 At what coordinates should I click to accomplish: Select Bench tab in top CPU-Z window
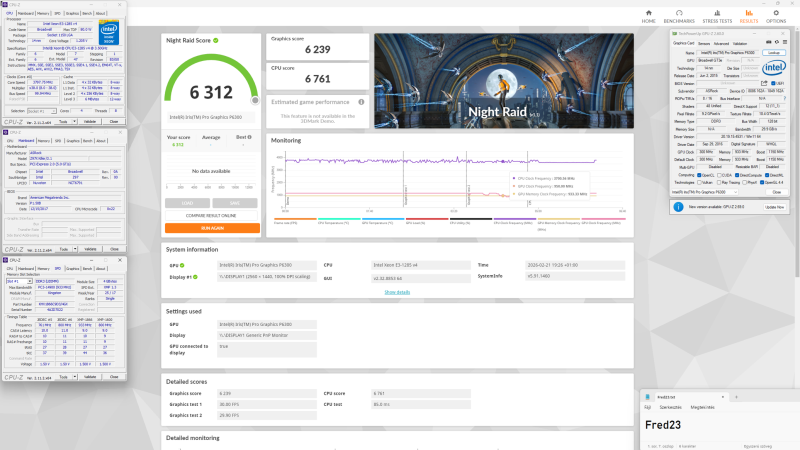pos(87,13)
